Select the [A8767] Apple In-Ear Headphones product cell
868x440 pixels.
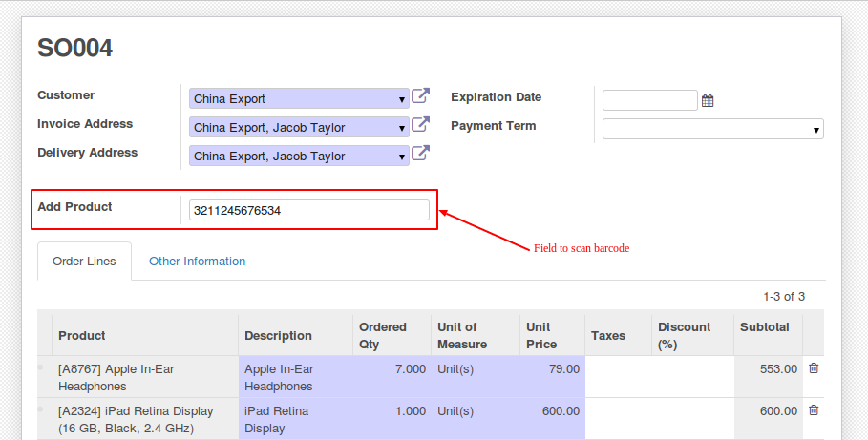tap(145, 377)
